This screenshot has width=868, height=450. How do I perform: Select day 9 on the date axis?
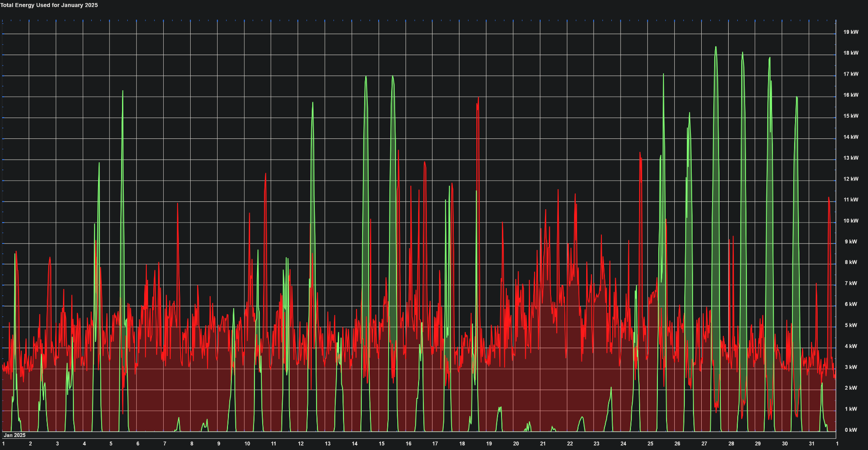[x=219, y=443]
